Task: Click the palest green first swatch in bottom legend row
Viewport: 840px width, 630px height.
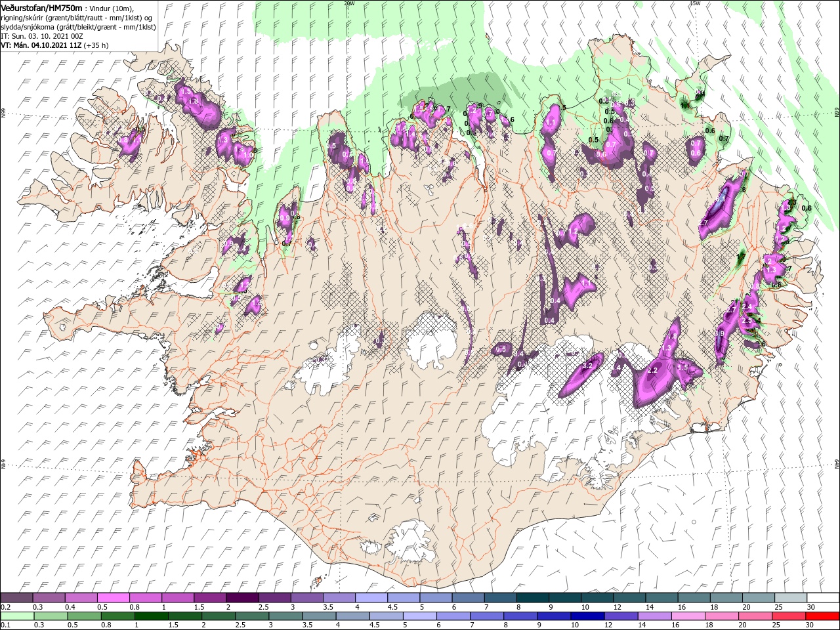Action: (18, 616)
